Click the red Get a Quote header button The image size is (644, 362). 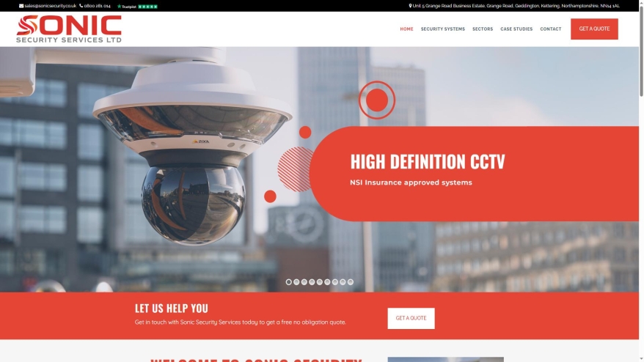tap(594, 29)
